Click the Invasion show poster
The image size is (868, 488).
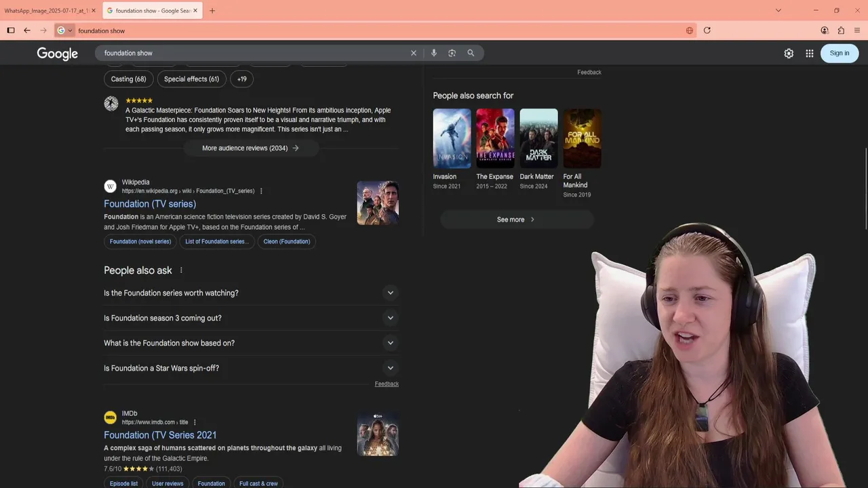click(x=452, y=138)
